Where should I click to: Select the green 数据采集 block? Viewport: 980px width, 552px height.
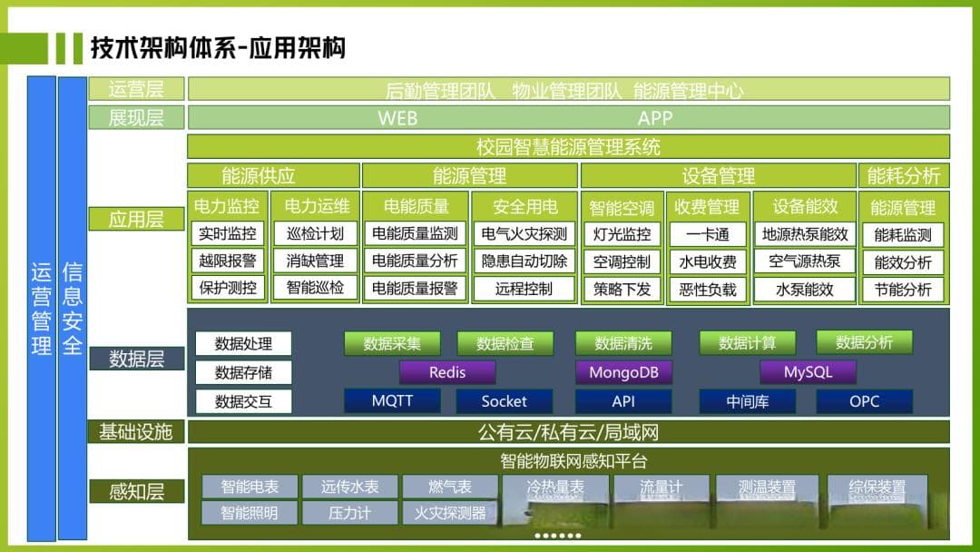tap(392, 343)
